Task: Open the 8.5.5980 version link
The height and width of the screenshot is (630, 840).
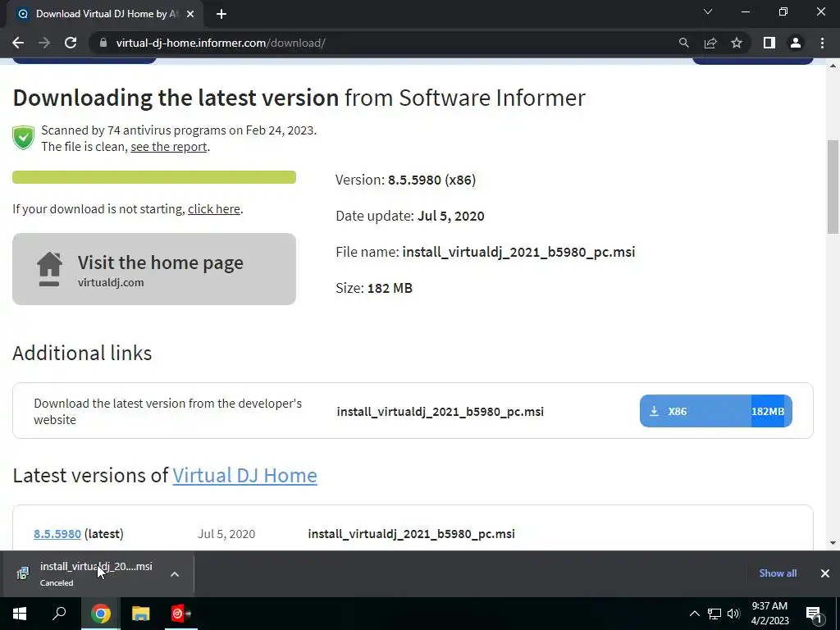Action: [x=57, y=533]
